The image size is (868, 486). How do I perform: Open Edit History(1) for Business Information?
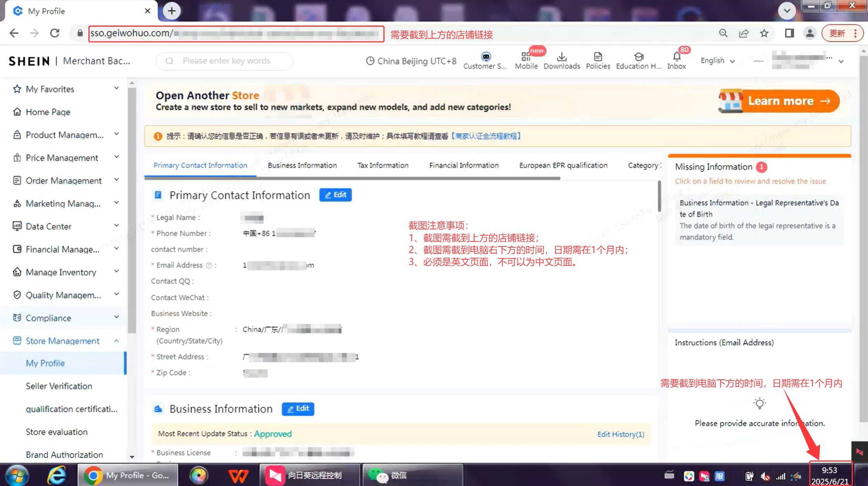click(620, 434)
